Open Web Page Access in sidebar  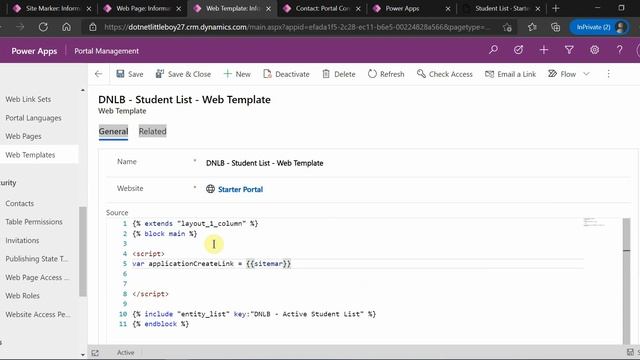pos(37,278)
